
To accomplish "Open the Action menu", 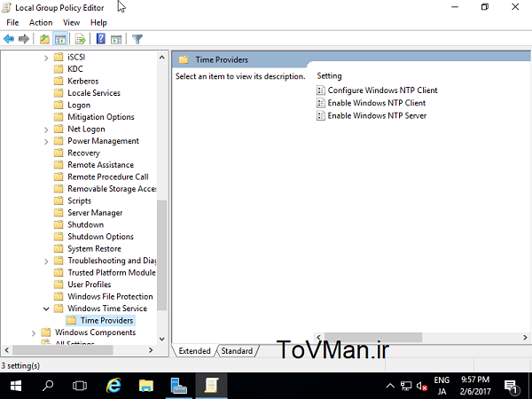I will pyautogui.click(x=41, y=22).
